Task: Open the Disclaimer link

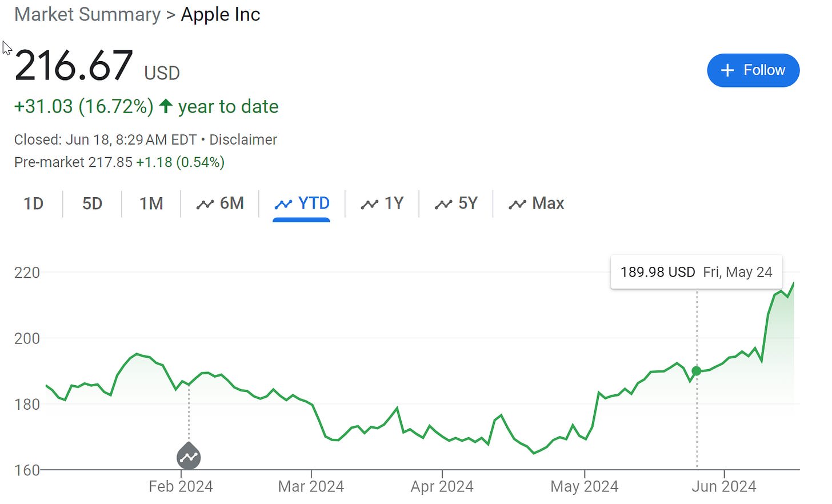Action: [243, 140]
